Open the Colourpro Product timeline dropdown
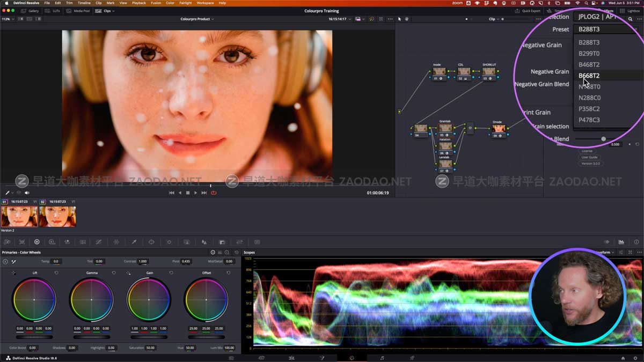 point(197,19)
